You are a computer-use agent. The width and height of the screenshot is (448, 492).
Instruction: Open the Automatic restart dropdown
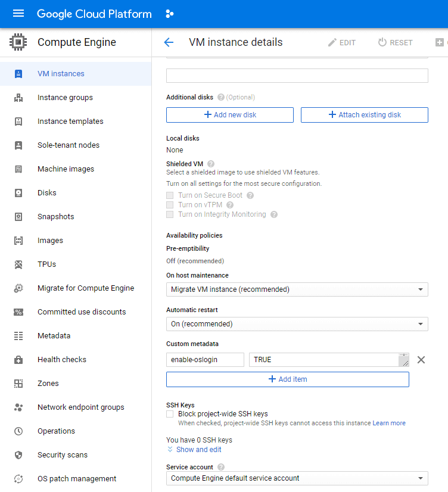pyautogui.click(x=297, y=324)
